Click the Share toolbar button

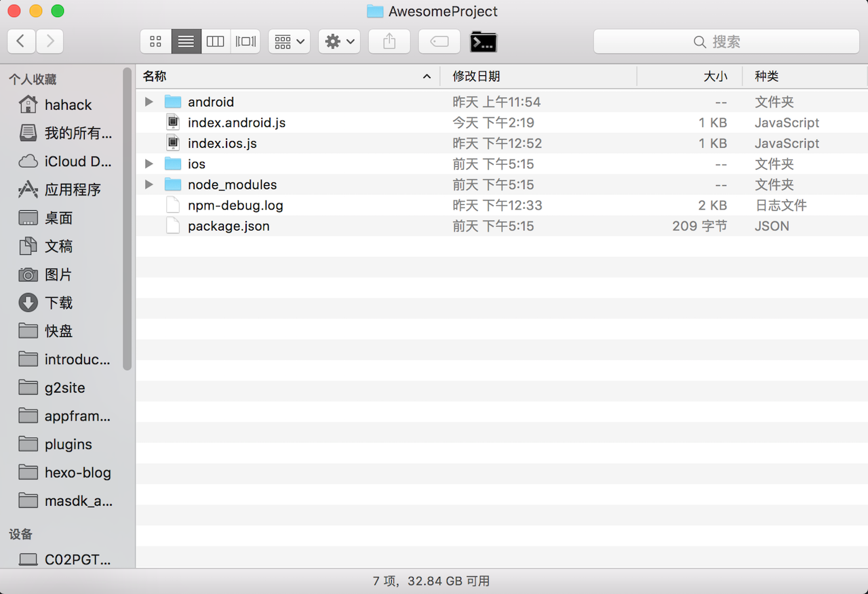point(389,41)
